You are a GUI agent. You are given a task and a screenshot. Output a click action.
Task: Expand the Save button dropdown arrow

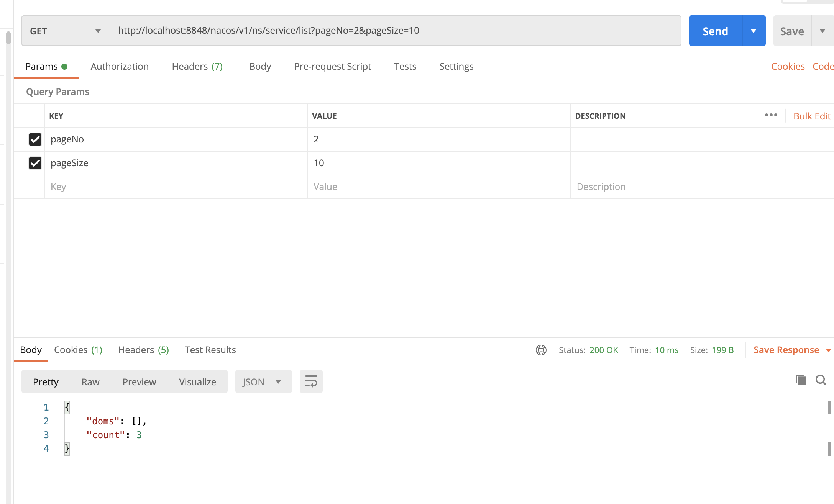(x=822, y=31)
